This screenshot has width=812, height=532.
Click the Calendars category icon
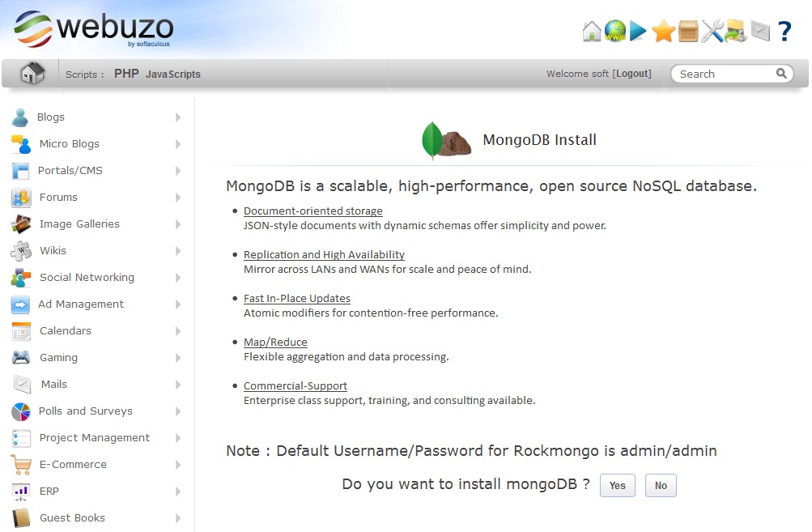[21, 331]
